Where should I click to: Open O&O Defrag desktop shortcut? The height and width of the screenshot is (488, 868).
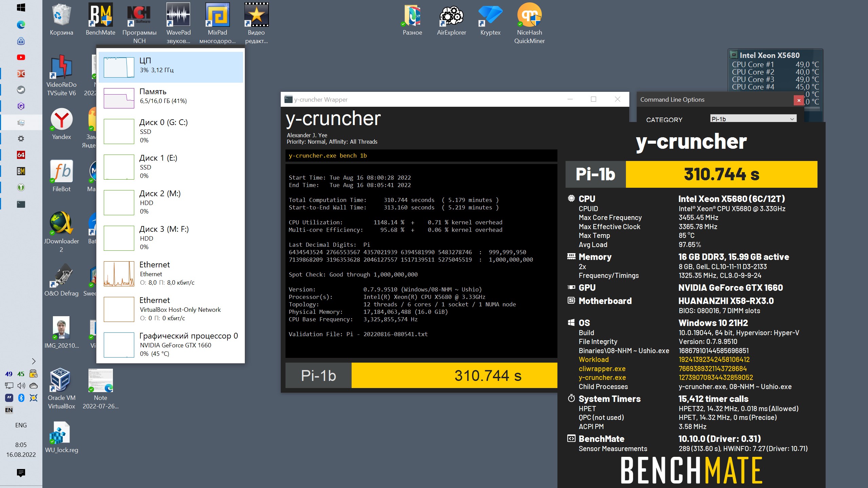61,280
